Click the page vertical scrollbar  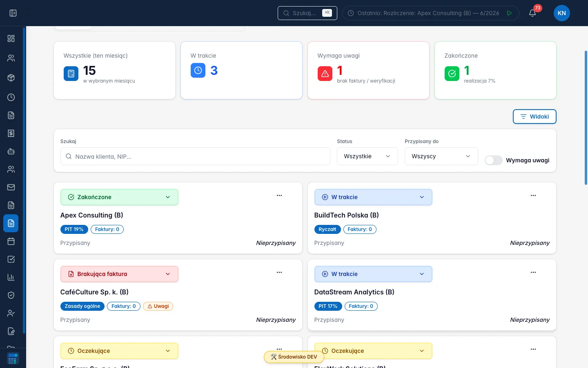(586, 118)
